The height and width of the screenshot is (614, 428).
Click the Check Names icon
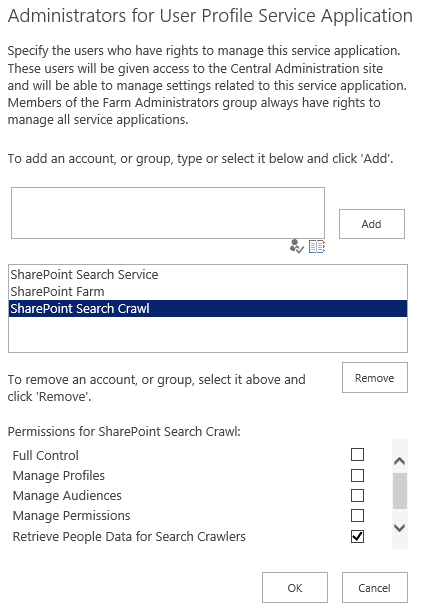click(296, 247)
